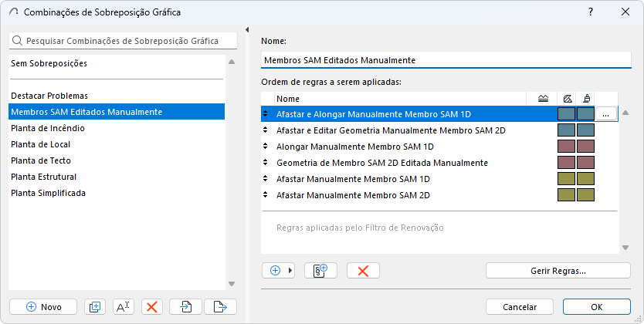This screenshot has width=644, height=324.
Task: Duplicate the selected overlay combination
Action: [x=95, y=306]
